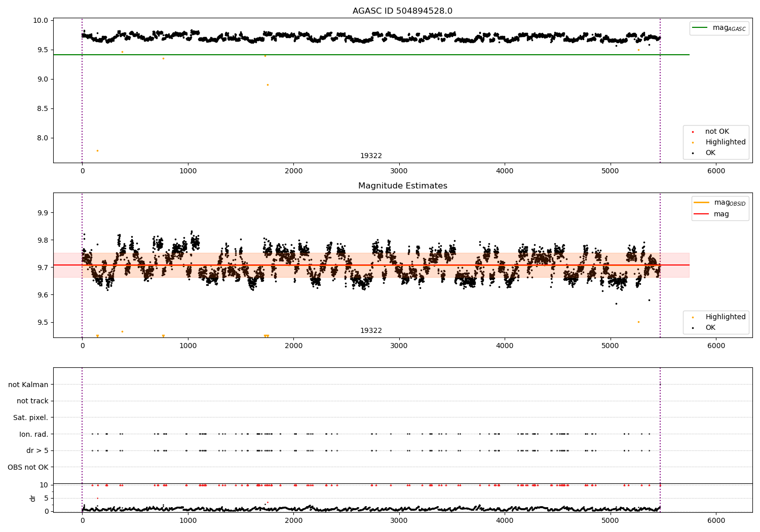Click 'not OK' in AGASC plot legend
Viewport: 760px width, 532px height.
coord(717,132)
